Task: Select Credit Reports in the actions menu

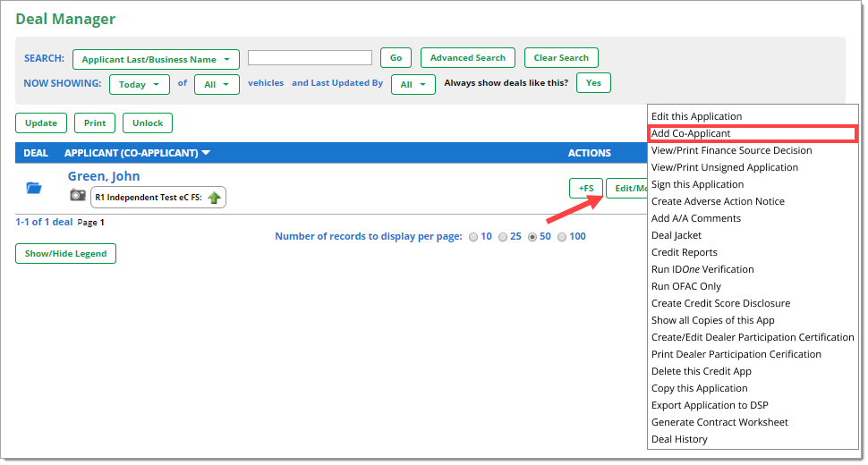Action: pos(685,252)
